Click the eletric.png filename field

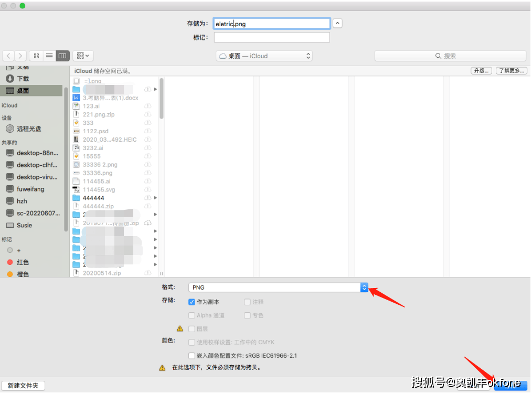[271, 23]
